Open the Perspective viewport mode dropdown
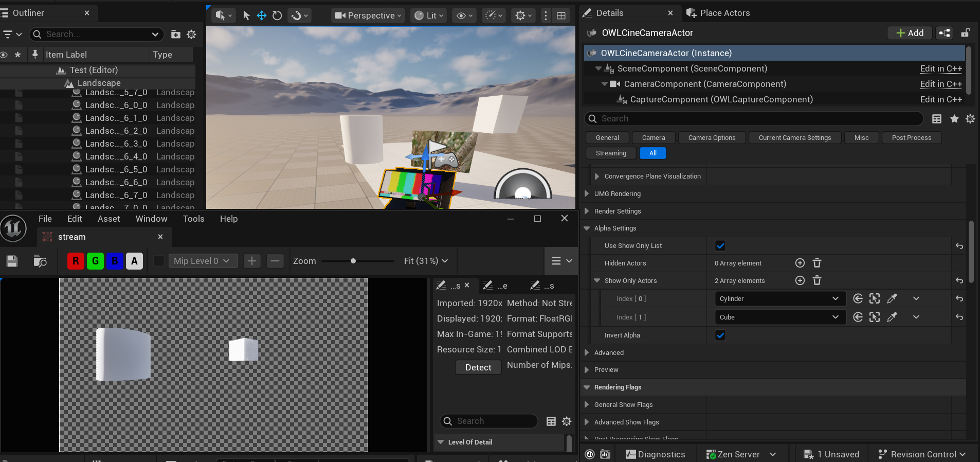Screen dimensions: 980x462 pyautogui.click(x=368, y=15)
